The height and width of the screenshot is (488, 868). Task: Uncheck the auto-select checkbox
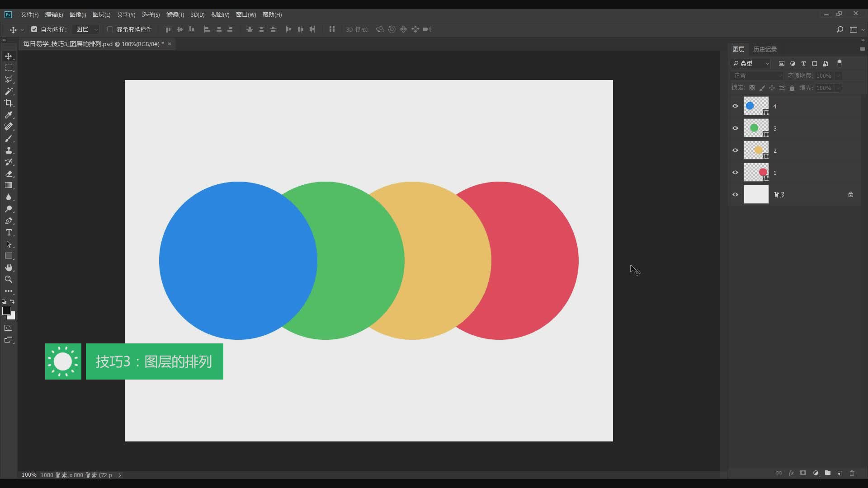click(x=34, y=29)
